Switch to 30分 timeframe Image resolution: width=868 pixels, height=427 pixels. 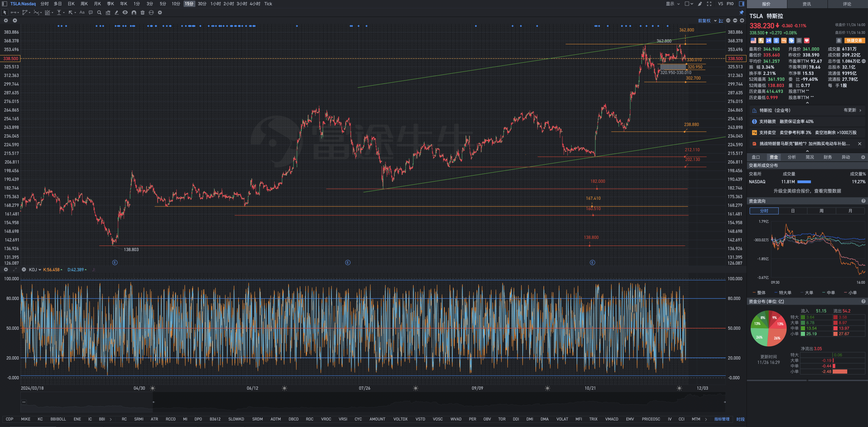pos(202,4)
